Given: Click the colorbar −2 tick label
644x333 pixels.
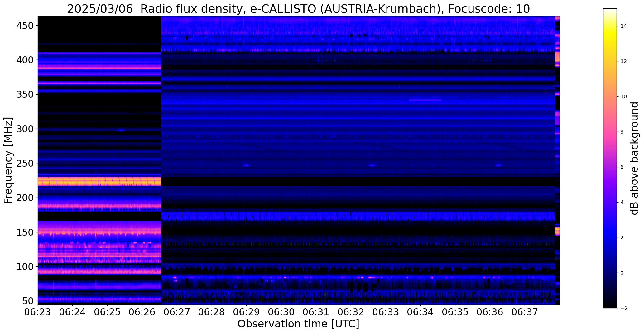Looking at the screenshot, I should coord(624,308).
